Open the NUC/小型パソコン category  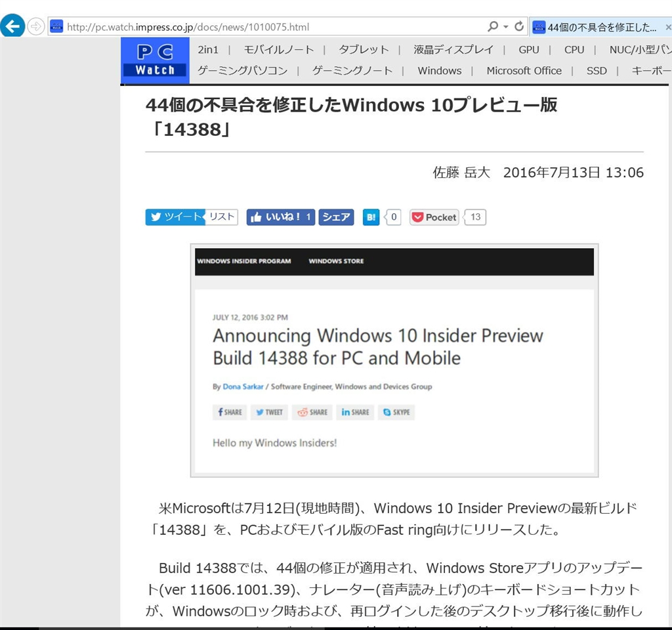[x=640, y=50]
